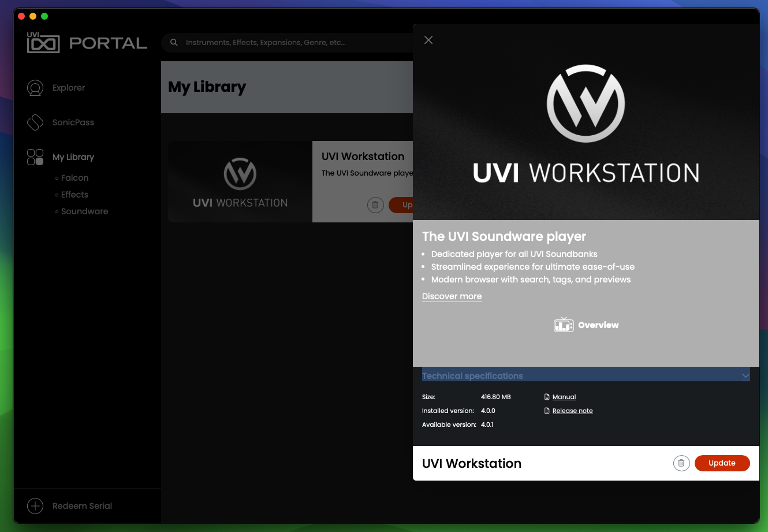768x532 pixels.
Task: Click the size value 416.80 MB
Action: click(x=496, y=397)
